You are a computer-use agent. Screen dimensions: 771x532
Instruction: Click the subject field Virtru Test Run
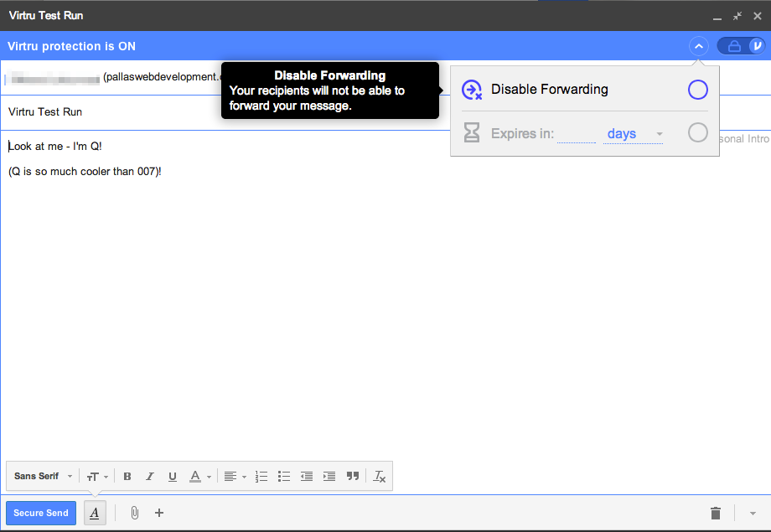pyautogui.click(x=45, y=112)
